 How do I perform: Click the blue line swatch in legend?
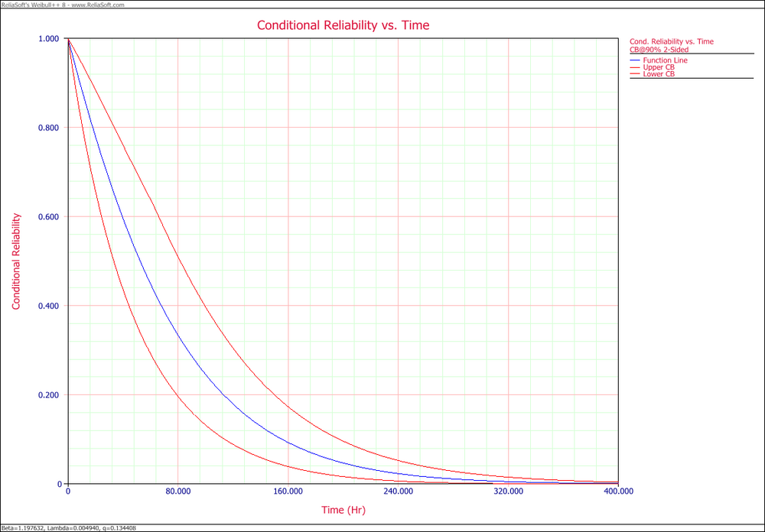point(635,60)
